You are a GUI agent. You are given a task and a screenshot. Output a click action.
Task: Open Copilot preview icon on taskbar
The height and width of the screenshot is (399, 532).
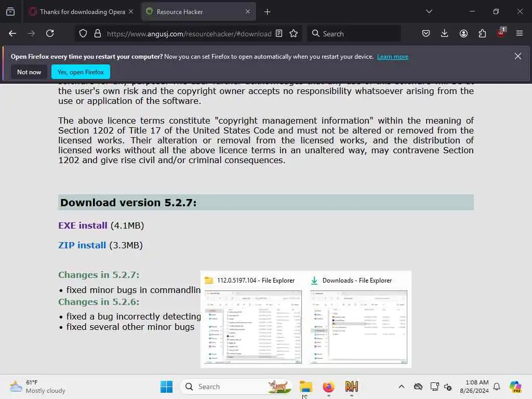[515, 387]
